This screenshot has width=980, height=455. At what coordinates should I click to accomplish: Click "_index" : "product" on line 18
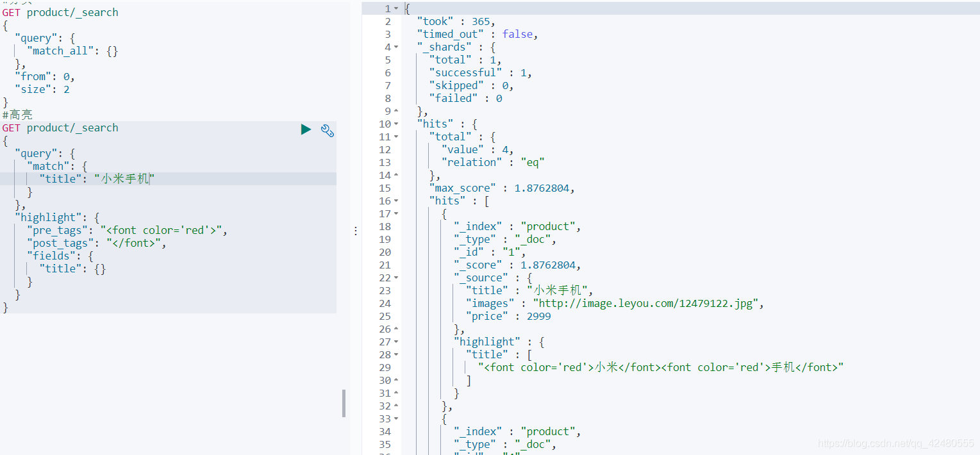pos(517,226)
